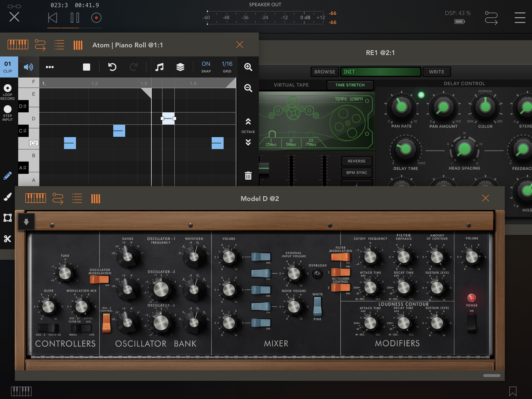Viewport: 532px width, 399px height.
Task: Open the routing icon near DSP meter
Action: (491, 18)
